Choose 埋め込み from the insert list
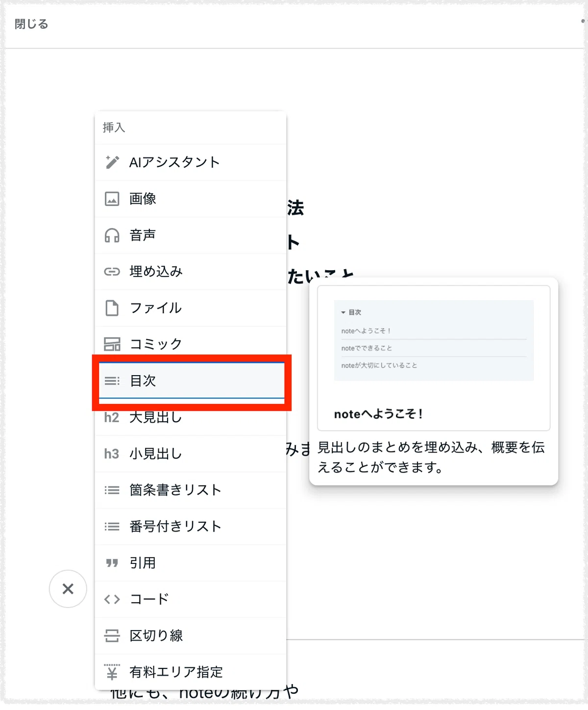 191,272
